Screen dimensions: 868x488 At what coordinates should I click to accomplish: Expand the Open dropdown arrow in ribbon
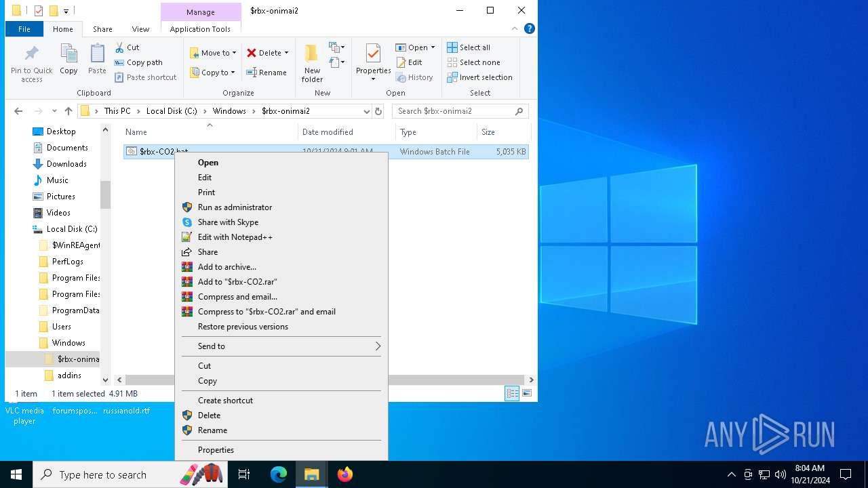pos(433,47)
